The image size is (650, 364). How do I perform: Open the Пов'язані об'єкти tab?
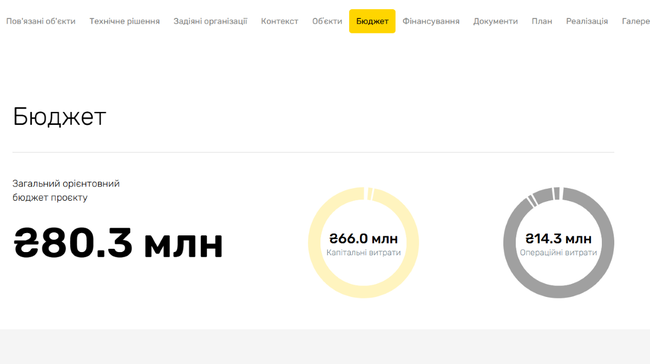tap(41, 21)
